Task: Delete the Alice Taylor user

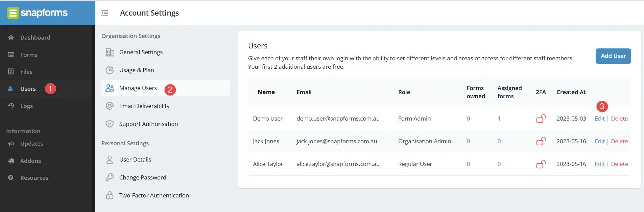Action: click(619, 164)
